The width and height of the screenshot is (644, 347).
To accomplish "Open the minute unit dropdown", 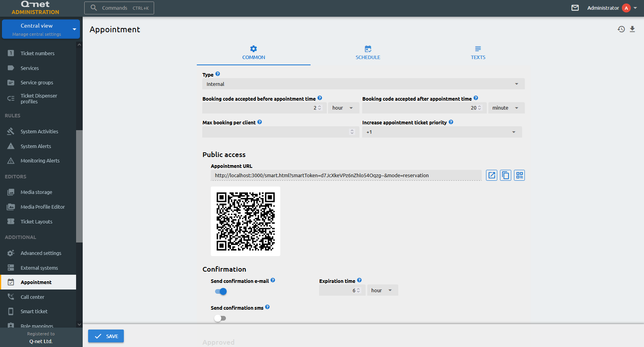I will pos(506,108).
